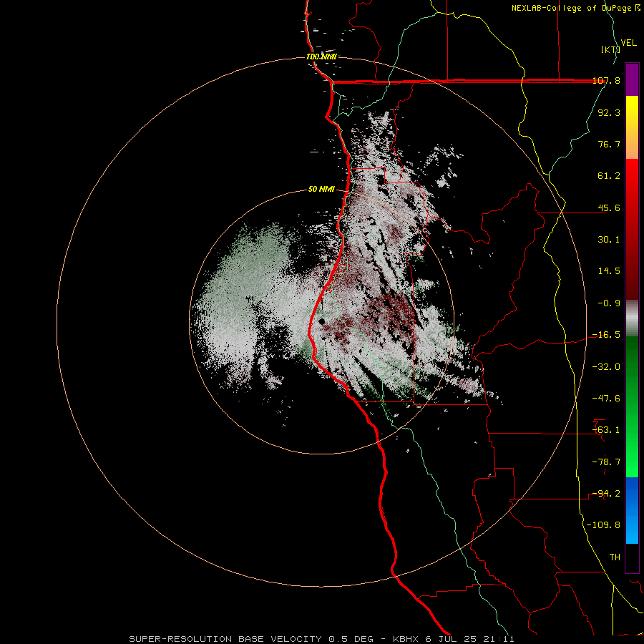644x644 pixels.
Task: Click the -63.1 velocity scale value
Action: tap(606, 430)
